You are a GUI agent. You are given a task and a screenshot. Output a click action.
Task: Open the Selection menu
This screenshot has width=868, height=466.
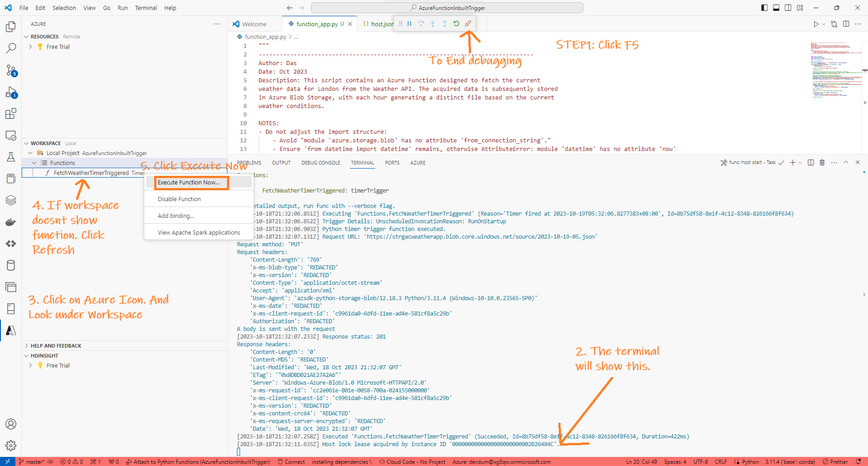pyautogui.click(x=64, y=8)
